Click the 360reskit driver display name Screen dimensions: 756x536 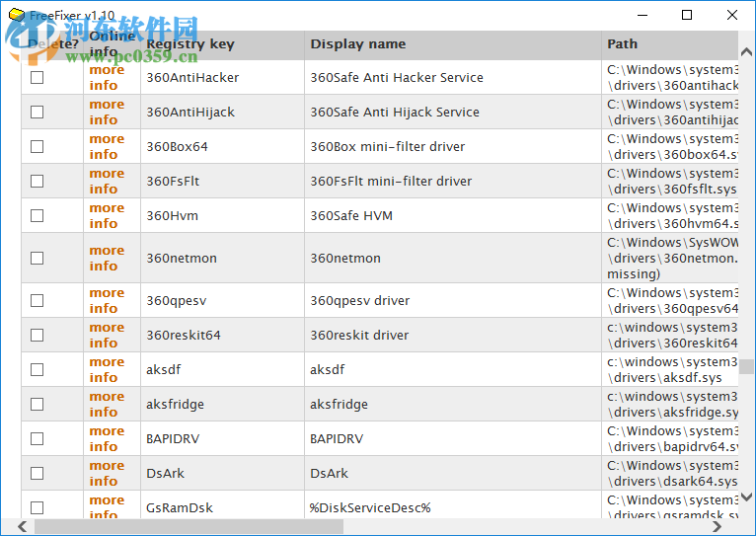359,335
